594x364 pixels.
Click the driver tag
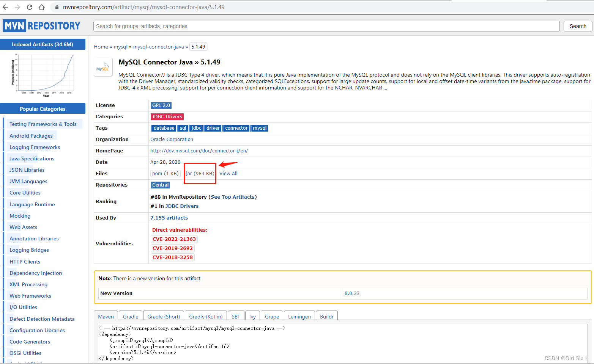coord(213,128)
